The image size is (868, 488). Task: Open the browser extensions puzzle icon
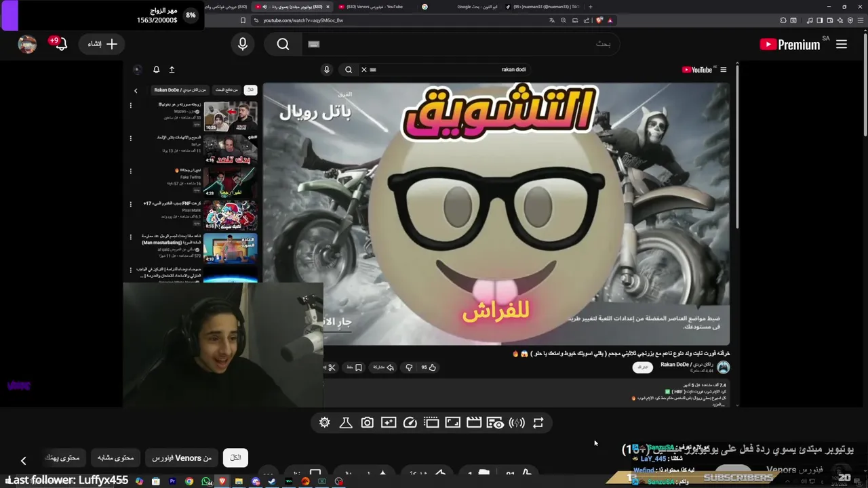[x=783, y=20]
